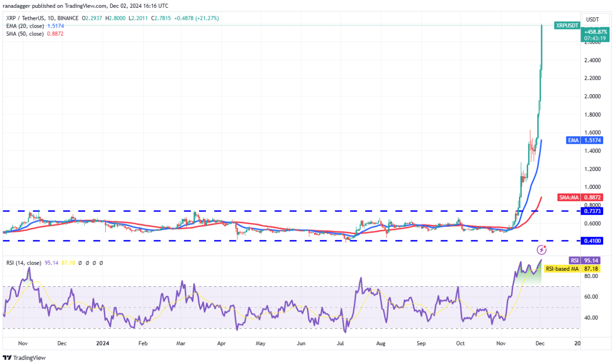This screenshot has width=616, height=364.
Task: Select the XRPUSDT symbol label on the price scale
Action: click(x=567, y=26)
